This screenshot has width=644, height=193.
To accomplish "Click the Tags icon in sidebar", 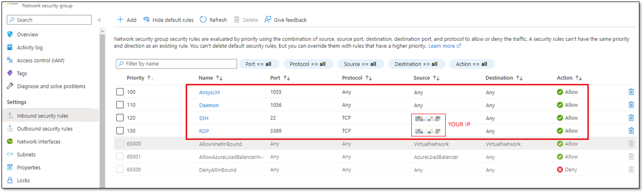I will click(10, 73).
